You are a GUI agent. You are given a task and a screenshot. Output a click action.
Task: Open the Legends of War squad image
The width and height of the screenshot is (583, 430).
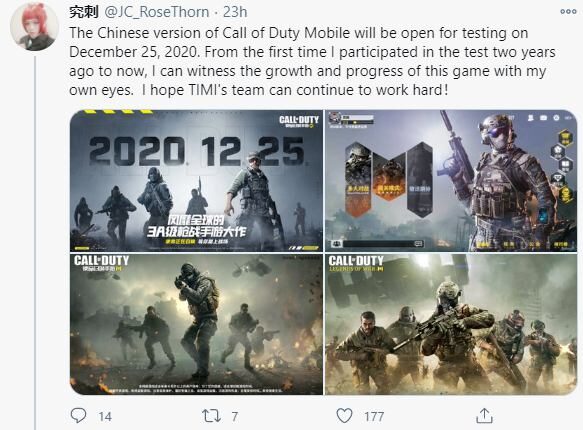pos(451,324)
